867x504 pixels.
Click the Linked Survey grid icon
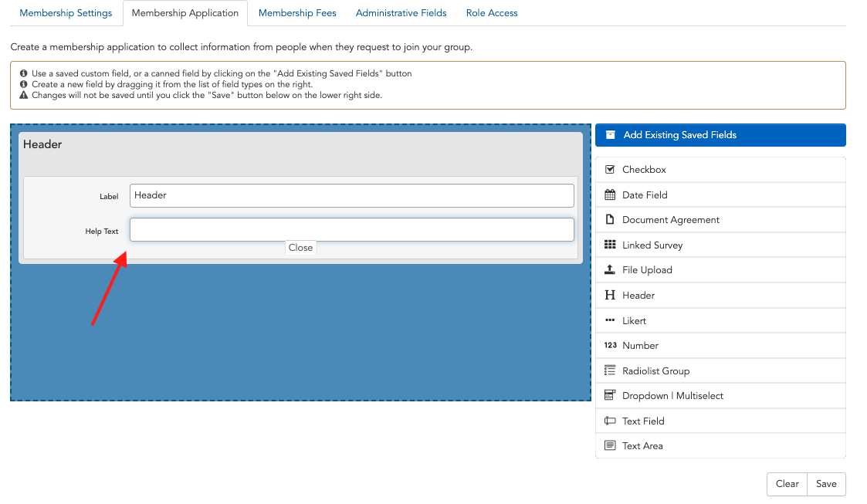pos(610,245)
